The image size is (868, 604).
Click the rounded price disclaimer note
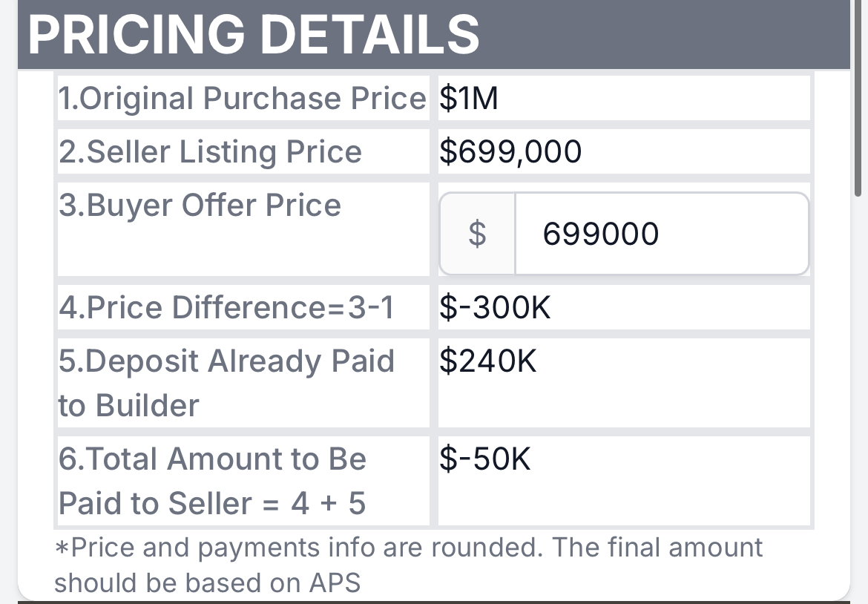coord(409,565)
